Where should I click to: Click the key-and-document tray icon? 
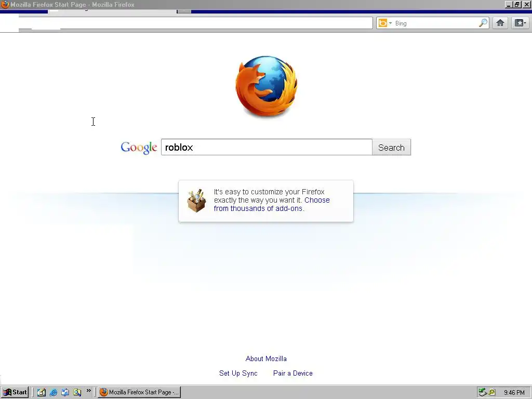point(492,392)
